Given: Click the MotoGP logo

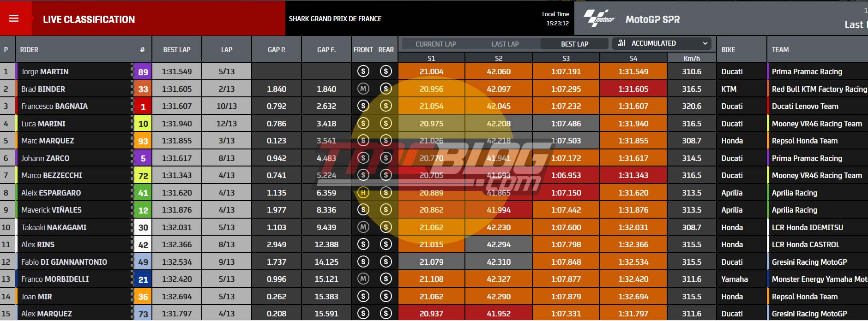Looking at the screenshot, I should [599, 18].
